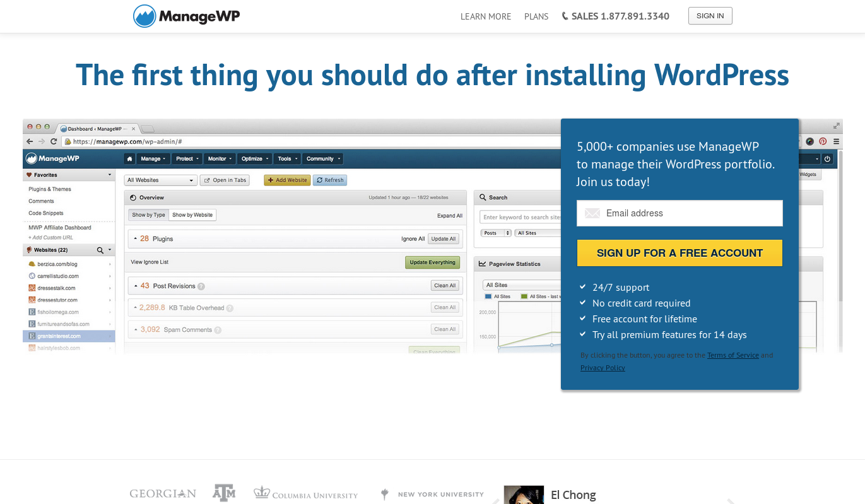
Task: Click the keyword search field in the Search panel
Action: coord(521,217)
